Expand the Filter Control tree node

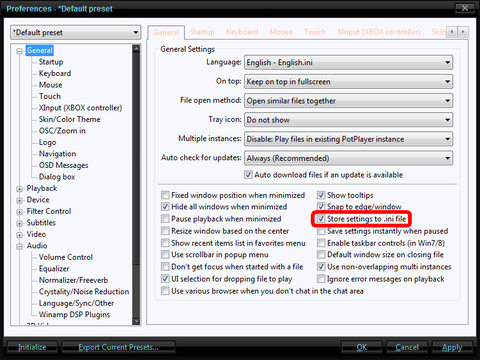click(x=20, y=212)
